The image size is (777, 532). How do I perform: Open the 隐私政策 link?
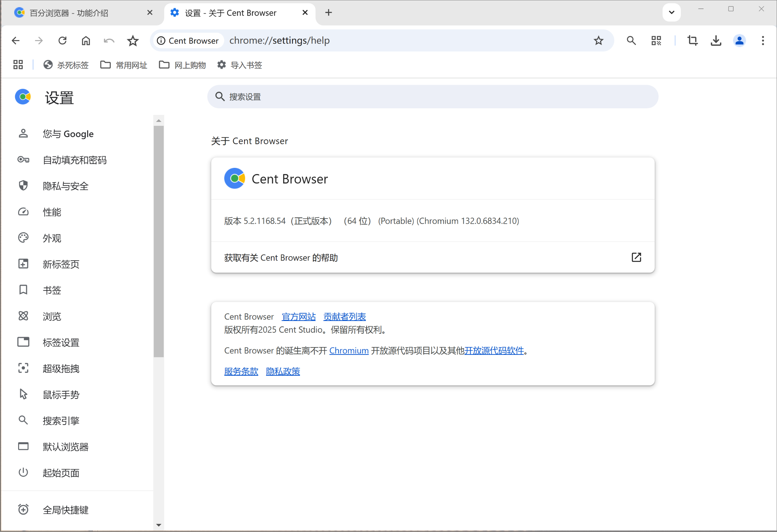point(283,371)
